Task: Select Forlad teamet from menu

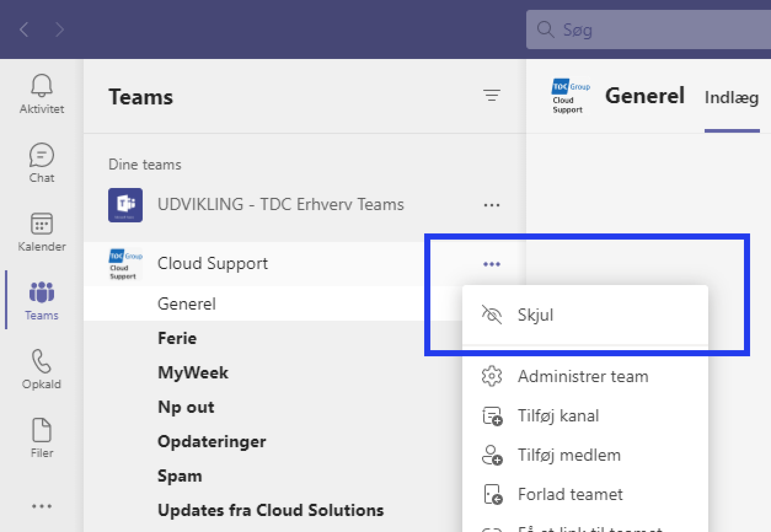Action: point(570,494)
